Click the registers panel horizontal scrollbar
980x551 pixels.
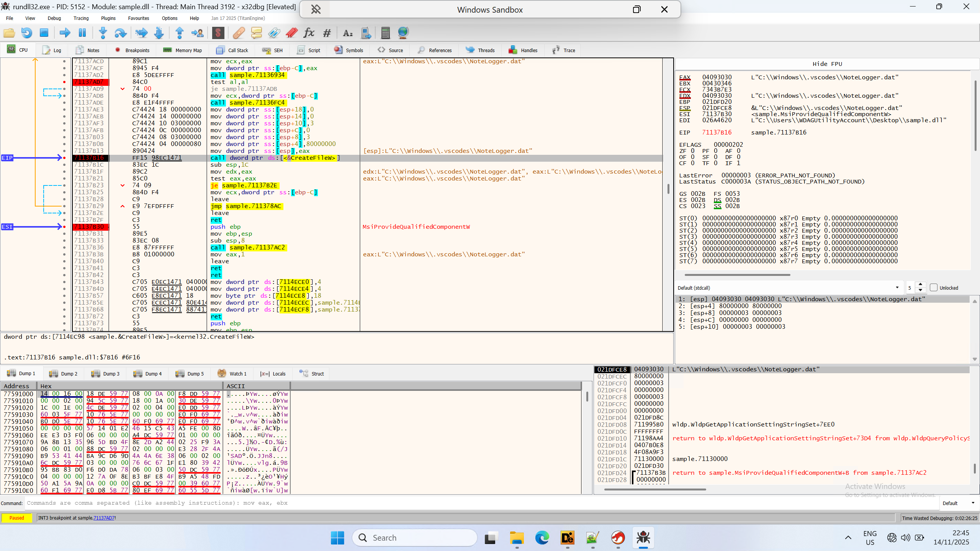(737, 275)
